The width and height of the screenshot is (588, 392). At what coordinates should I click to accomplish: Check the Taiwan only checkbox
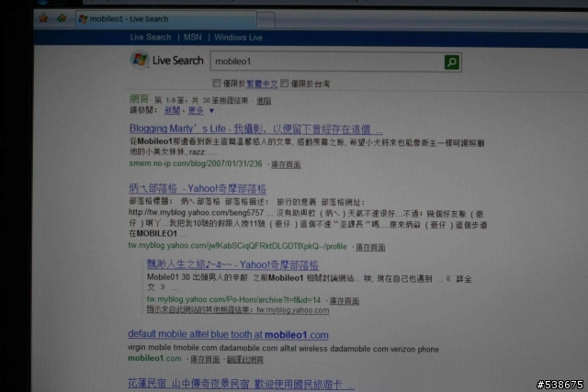285,84
